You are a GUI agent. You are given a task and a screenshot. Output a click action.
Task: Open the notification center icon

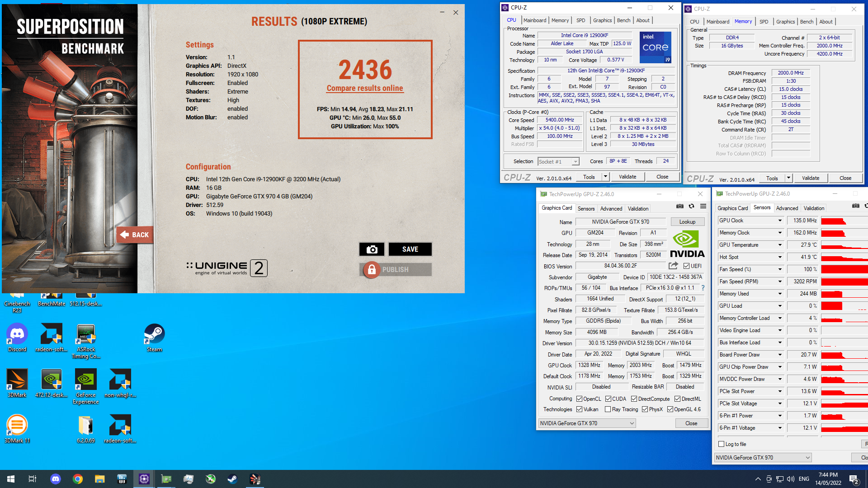tap(854, 479)
